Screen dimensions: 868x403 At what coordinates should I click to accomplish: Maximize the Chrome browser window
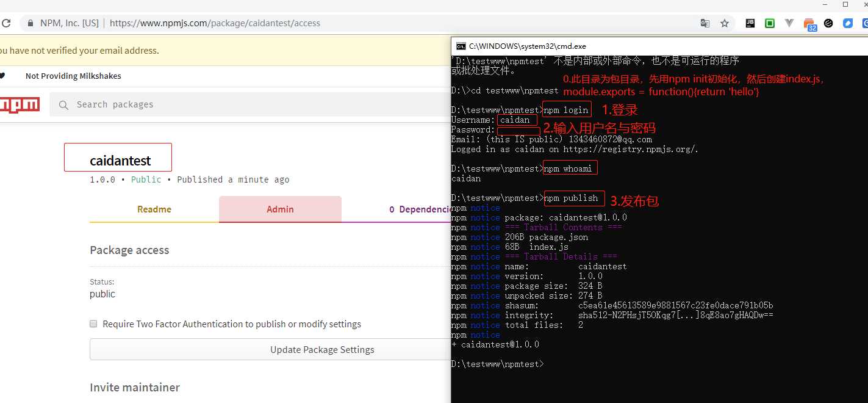[x=845, y=4]
